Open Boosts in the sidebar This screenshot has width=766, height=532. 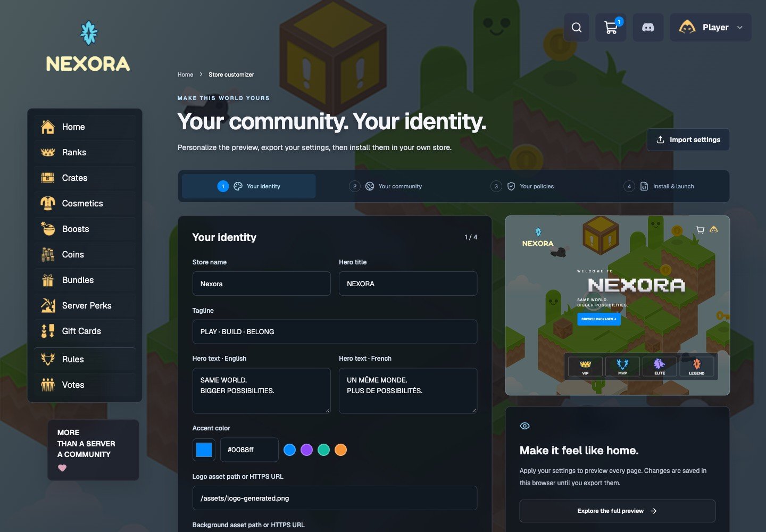point(85,229)
